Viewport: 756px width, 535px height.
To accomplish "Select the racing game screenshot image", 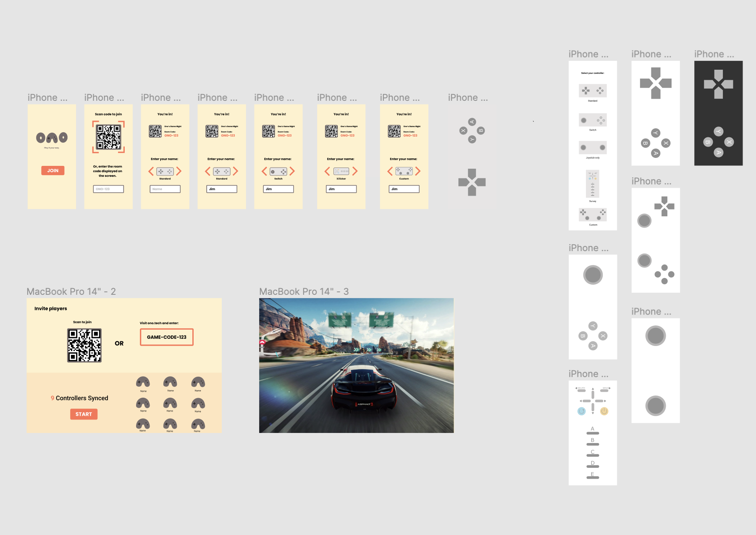I will (356, 365).
